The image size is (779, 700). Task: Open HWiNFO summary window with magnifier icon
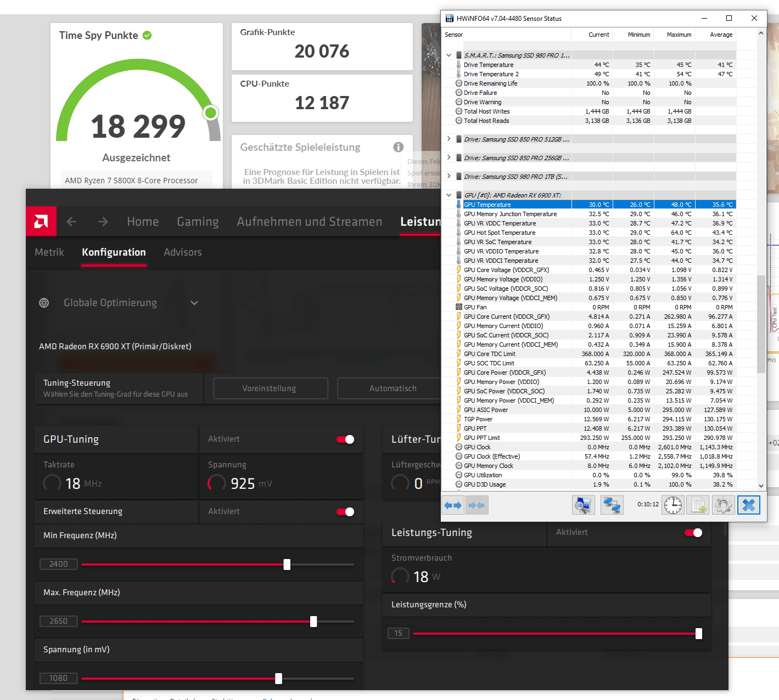pos(583,505)
